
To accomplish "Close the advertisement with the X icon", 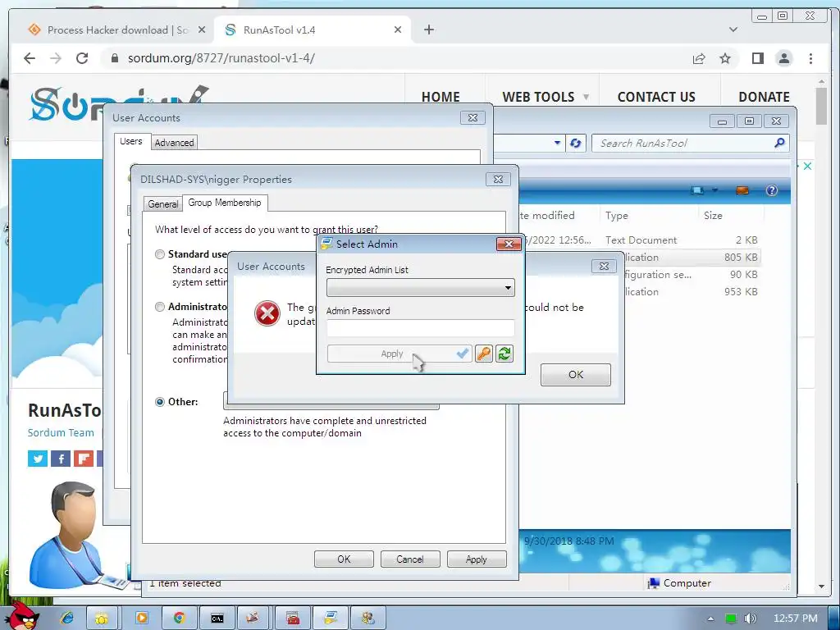I will tap(807, 166).
